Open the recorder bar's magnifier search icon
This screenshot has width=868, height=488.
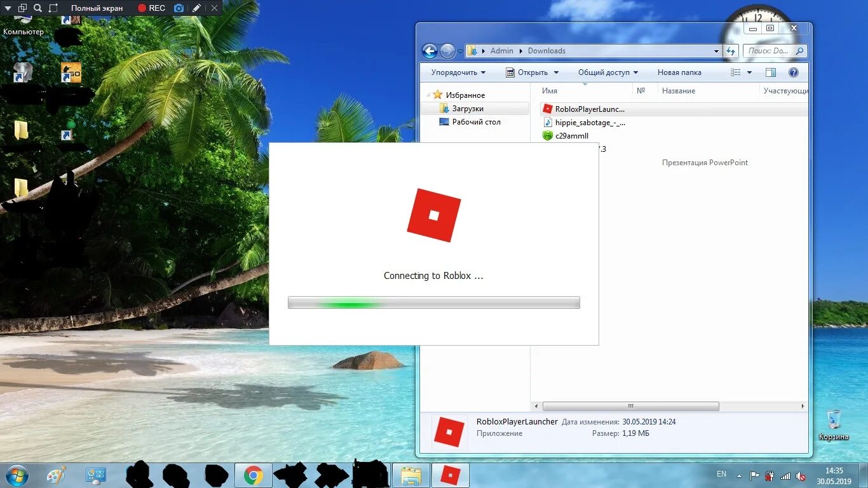(37, 8)
